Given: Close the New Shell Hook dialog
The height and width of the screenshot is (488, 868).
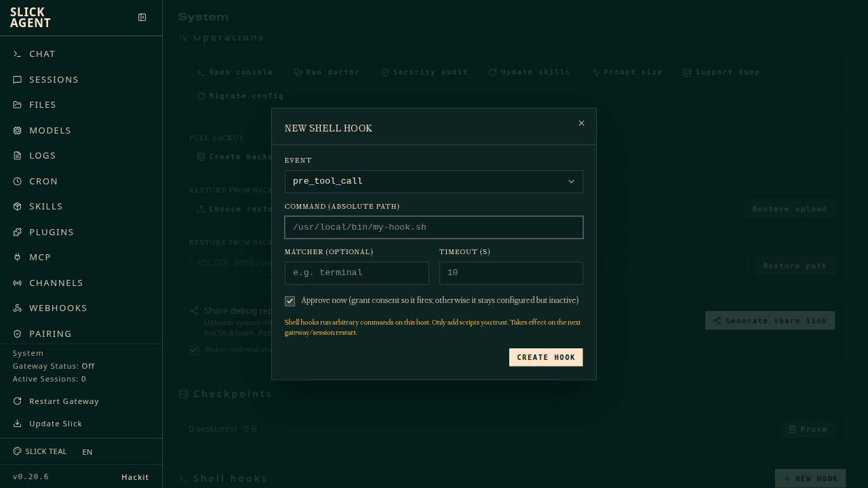Looking at the screenshot, I should pyautogui.click(x=581, y=123).
